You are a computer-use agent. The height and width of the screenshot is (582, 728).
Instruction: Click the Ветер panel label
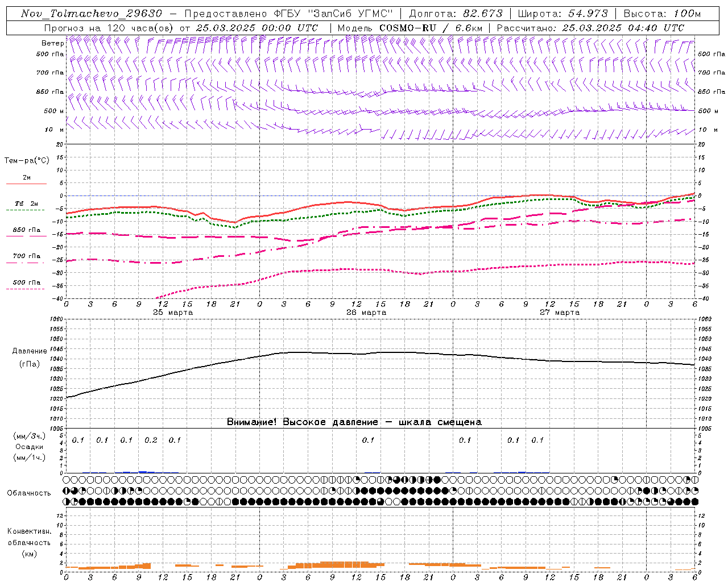52,43
